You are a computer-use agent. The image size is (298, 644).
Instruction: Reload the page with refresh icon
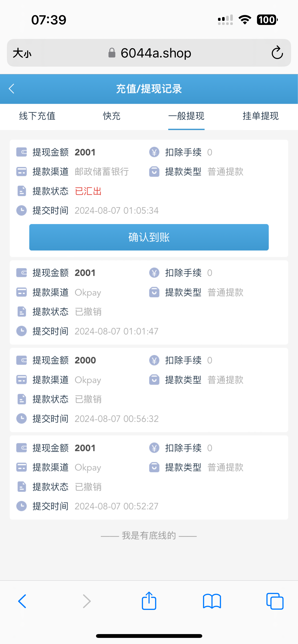point(277,53)
